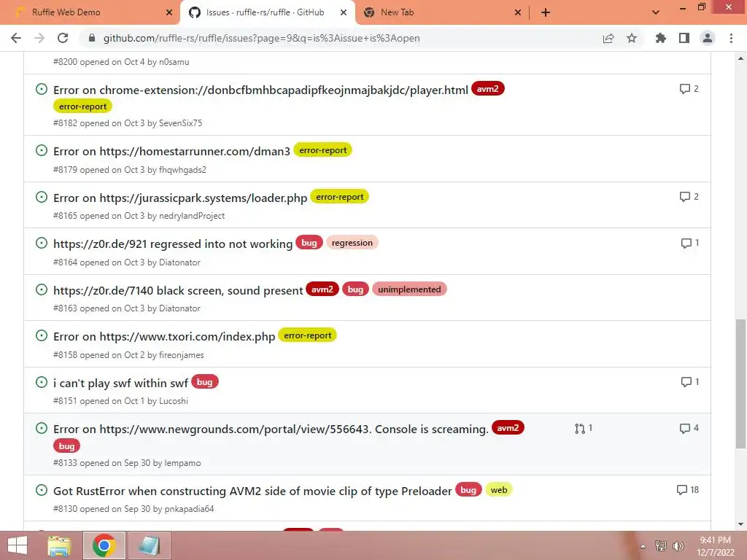Open the Chrome three-dot menu
747x560 pixels.
(731, 38)
